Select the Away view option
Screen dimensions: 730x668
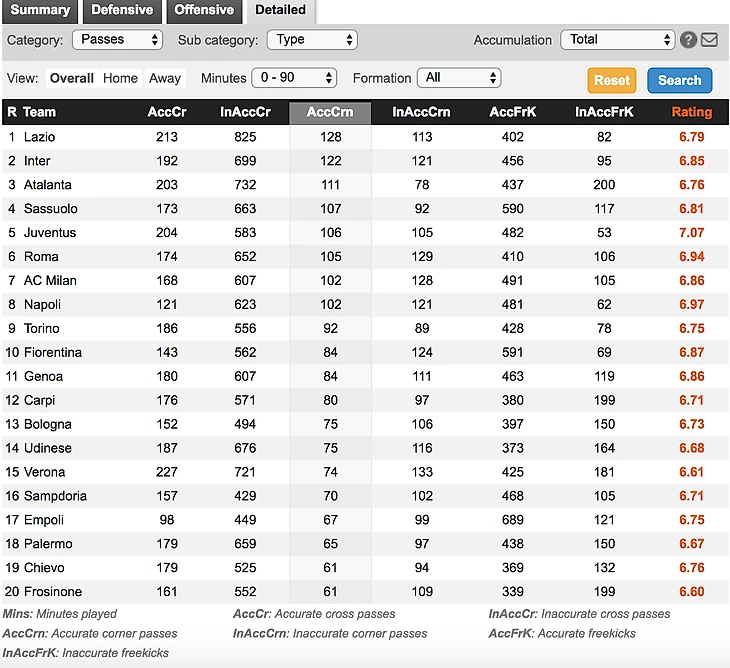pyautogui.click(x=165, y=78)
